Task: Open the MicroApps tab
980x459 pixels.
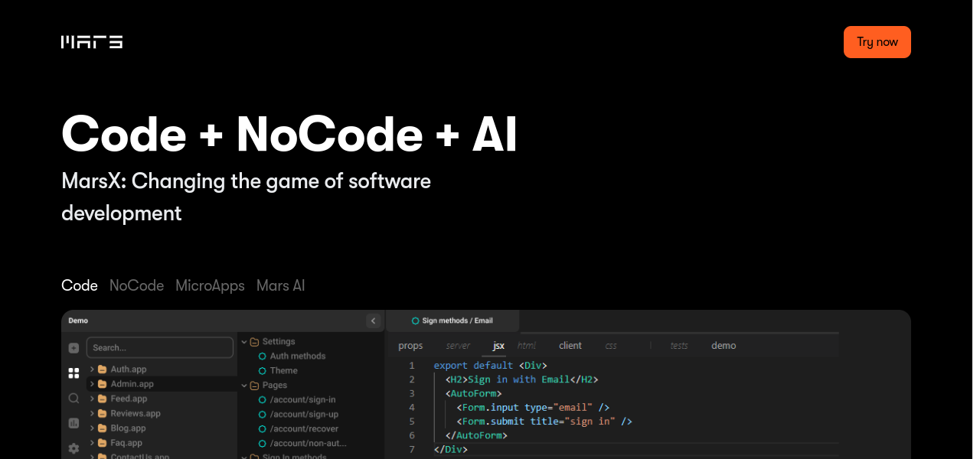Action: (210, 285)
